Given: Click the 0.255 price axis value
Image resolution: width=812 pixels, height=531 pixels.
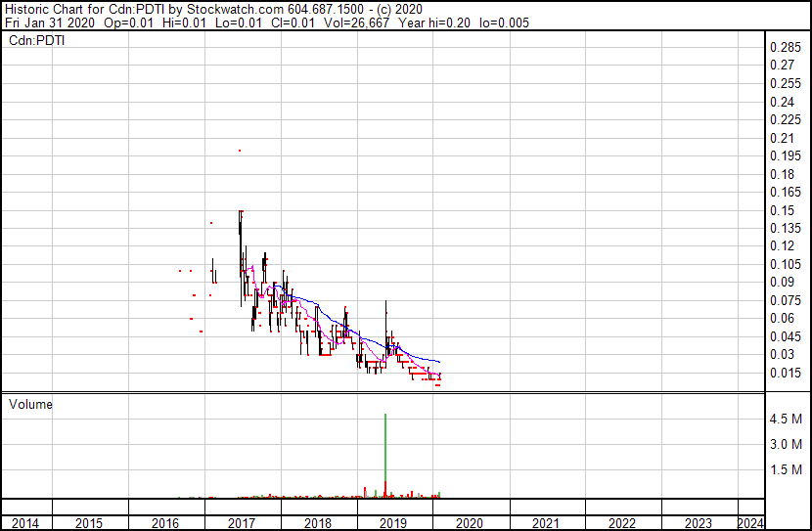Looking at the screenshot, I should 786,84.
